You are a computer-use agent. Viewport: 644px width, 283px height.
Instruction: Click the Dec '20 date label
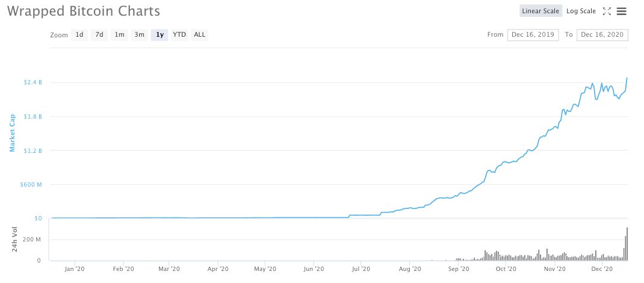point(602,269)
